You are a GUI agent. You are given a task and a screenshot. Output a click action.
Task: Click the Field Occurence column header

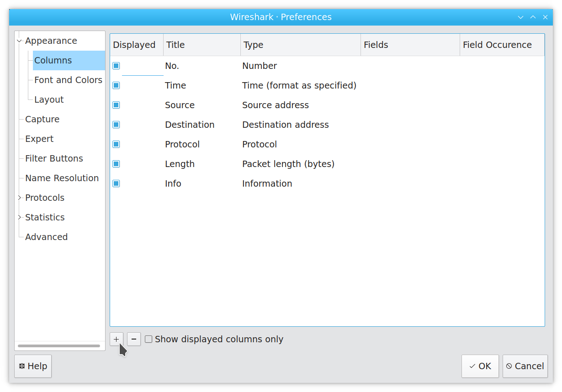tap(502, 45)
